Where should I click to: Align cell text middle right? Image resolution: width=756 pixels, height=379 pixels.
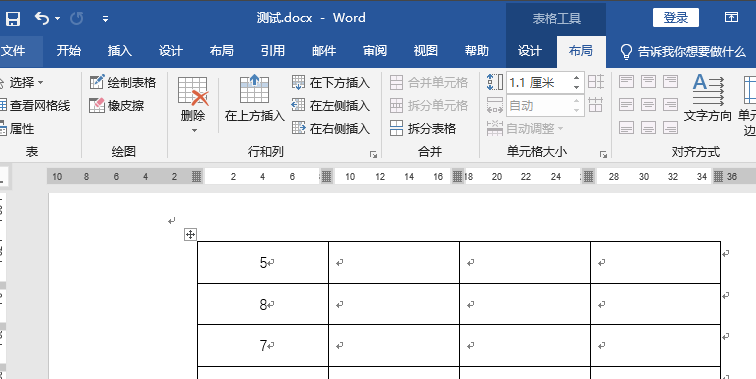point(671,105)
